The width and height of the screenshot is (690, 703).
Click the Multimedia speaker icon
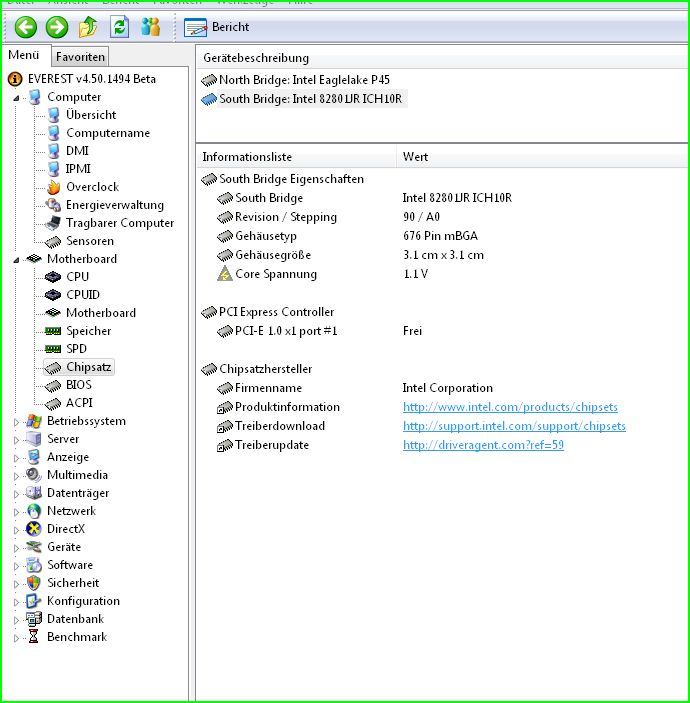coord(34,475)
